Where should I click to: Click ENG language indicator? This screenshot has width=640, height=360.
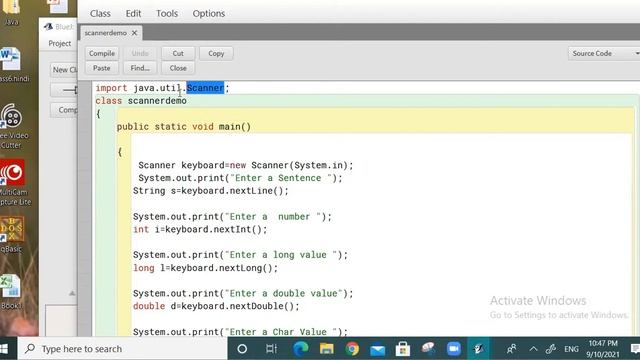click(571, 349)
